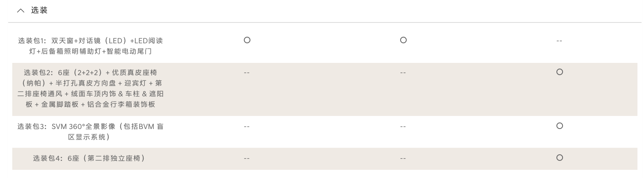This screenshot has width=644, height=178.
Task: Click first column dash for 选装包3
Action: click(x=246, y=127)
